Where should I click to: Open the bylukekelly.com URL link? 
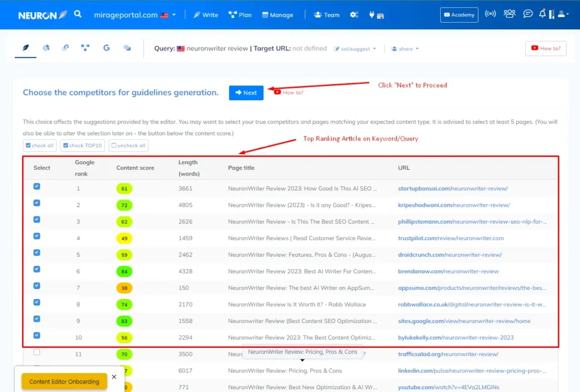click(456, 338)
